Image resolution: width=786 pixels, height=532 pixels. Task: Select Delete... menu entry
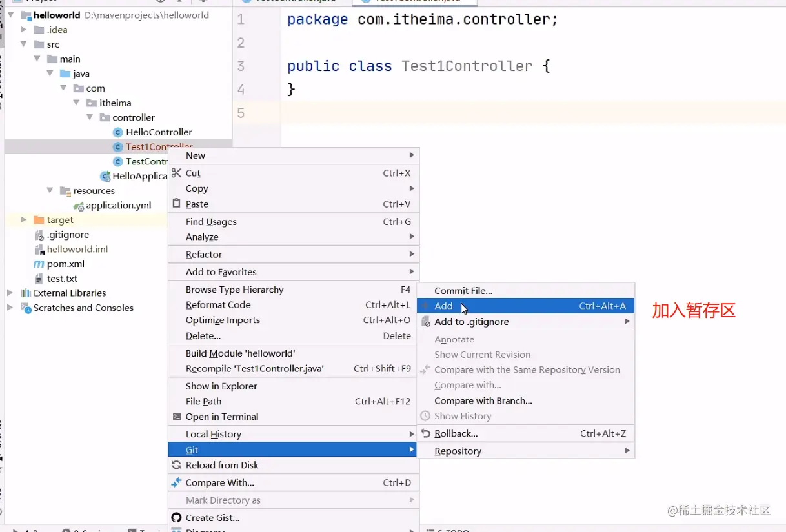(294, 335)
